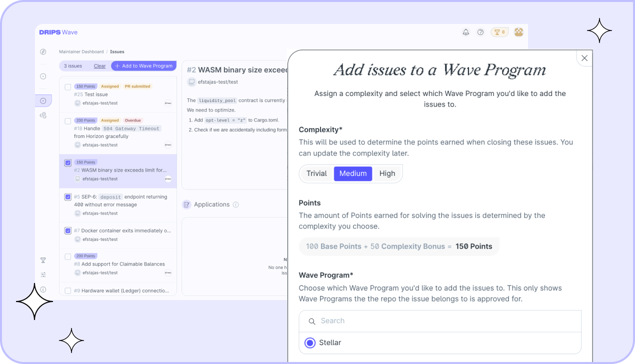Open the notifications bell icon

coord(465,32)
